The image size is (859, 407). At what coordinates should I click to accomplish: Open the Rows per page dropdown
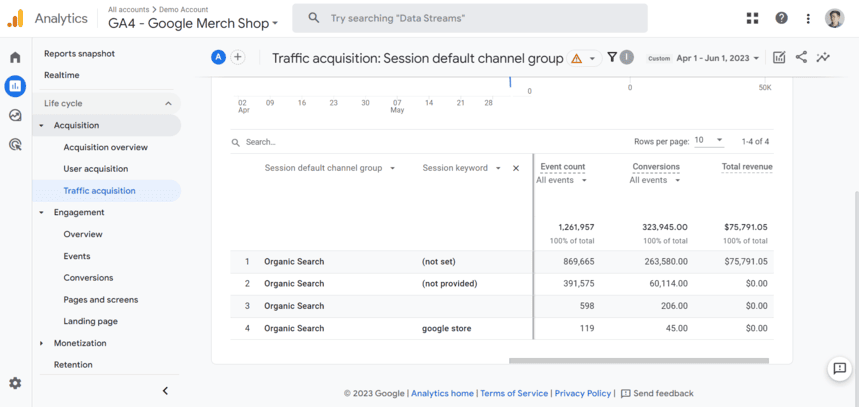click(708, 141)
